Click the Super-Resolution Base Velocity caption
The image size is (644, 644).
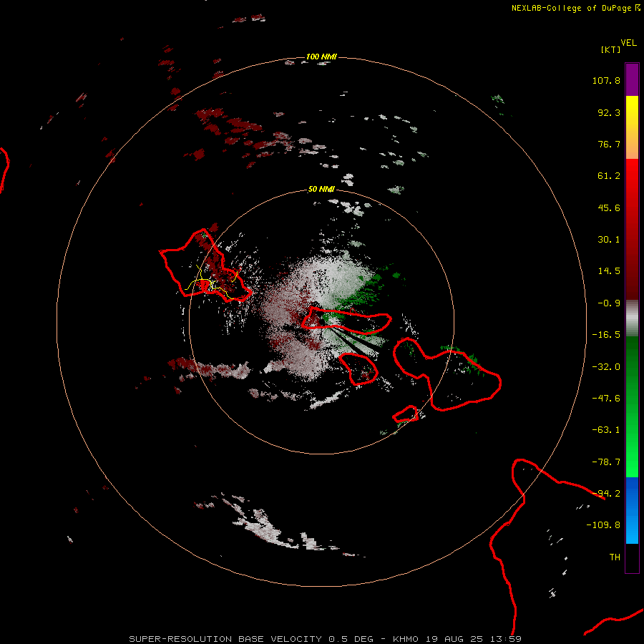coord(326,639)
